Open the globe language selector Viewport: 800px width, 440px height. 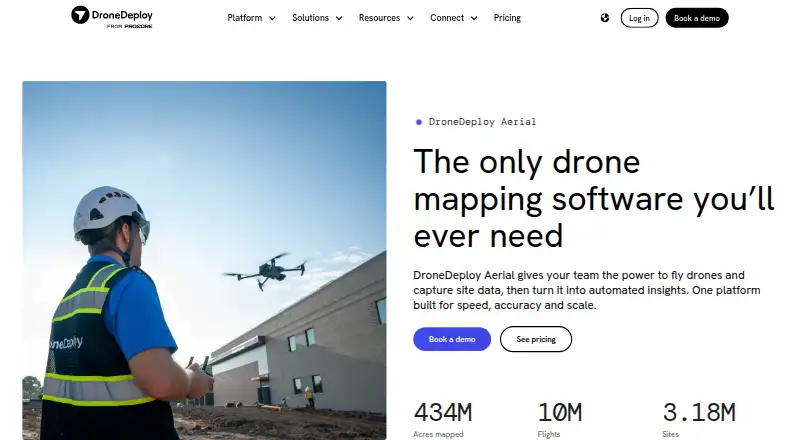[605, 18]
